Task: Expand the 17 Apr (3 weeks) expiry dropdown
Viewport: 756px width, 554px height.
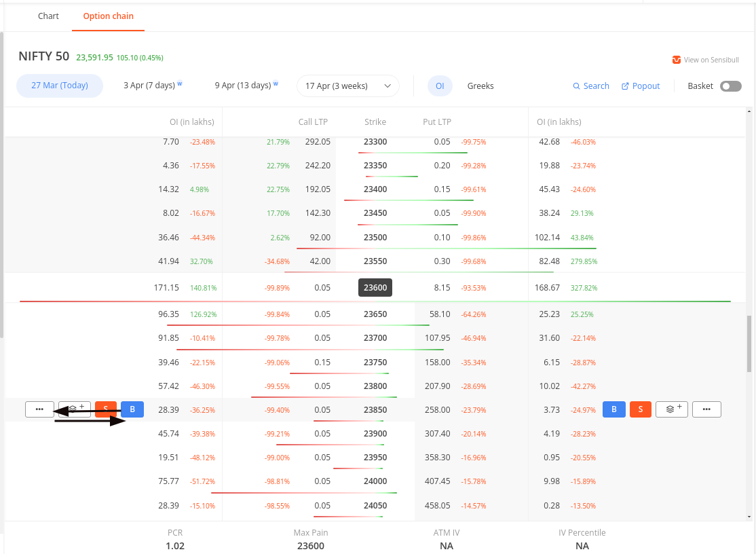Action: pos(347,86)
